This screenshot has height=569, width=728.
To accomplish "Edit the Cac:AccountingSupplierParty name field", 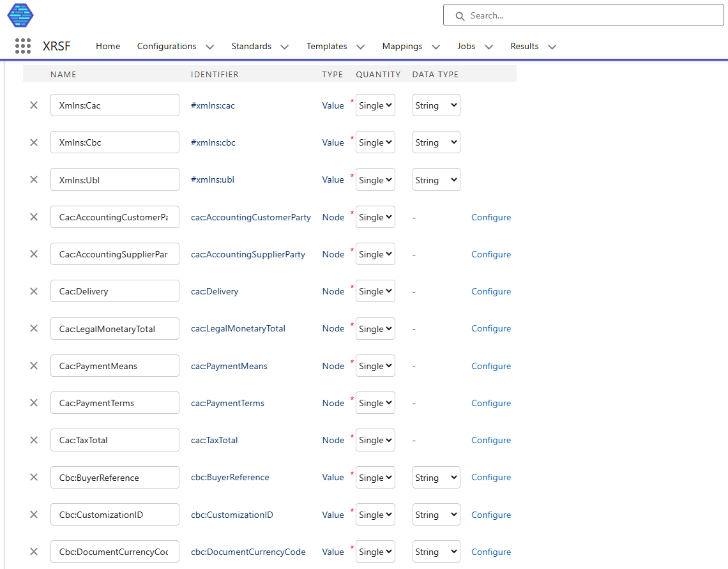I will coord(114,254).
